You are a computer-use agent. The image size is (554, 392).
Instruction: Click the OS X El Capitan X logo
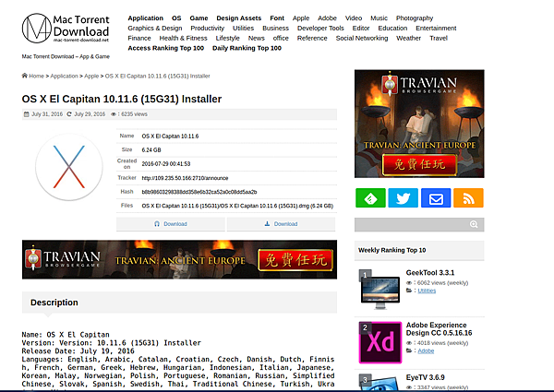[69, 167]
